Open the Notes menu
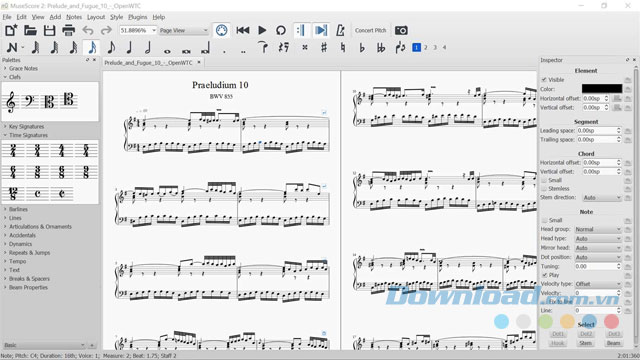The image size is (640, 360). (74, 17)
